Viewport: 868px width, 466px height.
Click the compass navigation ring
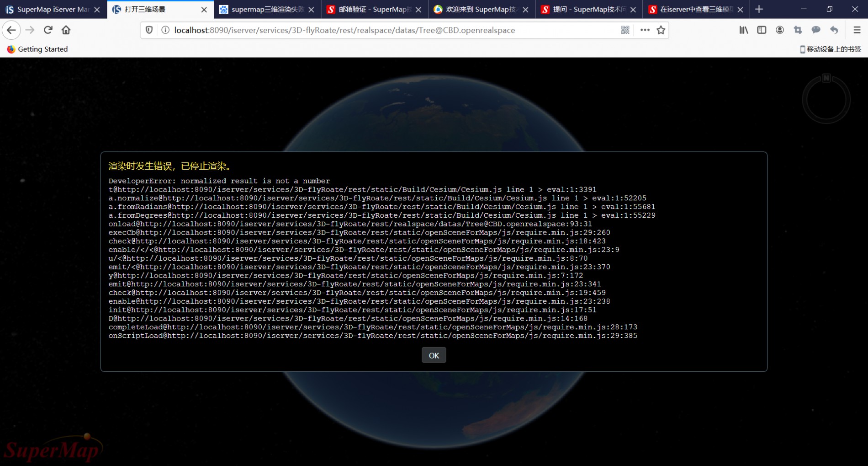(826, 100)
